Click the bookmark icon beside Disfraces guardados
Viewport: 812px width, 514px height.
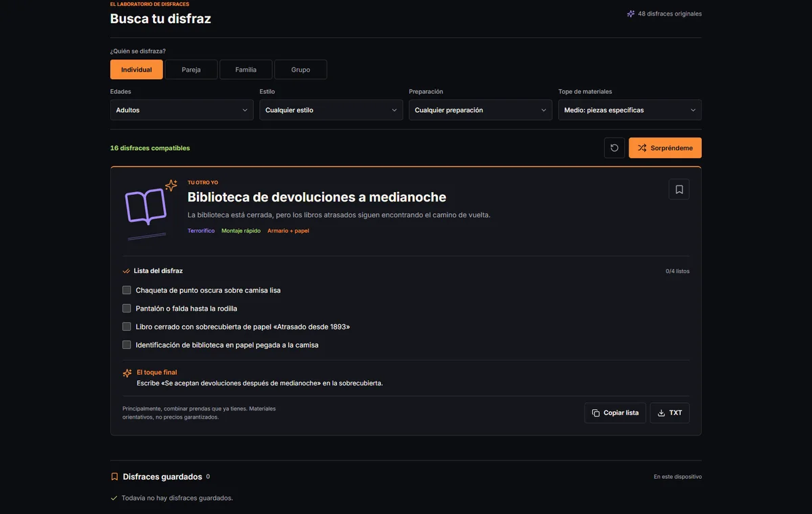[114, 477]
